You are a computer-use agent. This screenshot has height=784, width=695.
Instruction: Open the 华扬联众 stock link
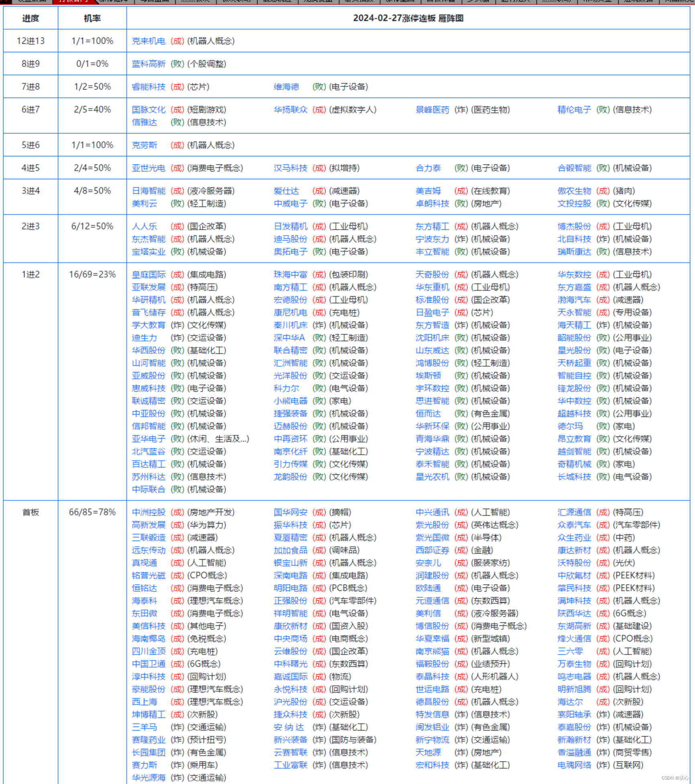291,110
